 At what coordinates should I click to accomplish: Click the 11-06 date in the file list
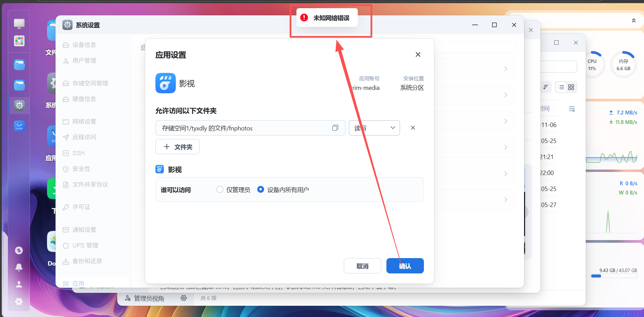549,125
